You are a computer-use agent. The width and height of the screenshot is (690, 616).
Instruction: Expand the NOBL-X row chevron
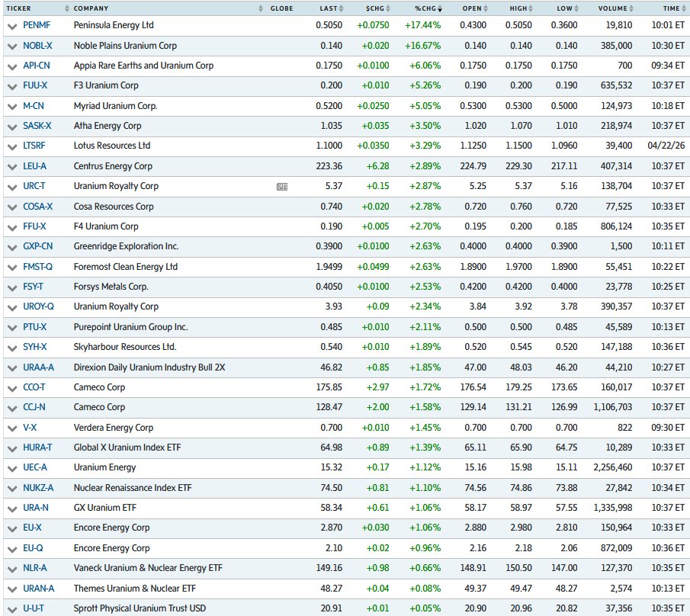(x=12, y=47)
